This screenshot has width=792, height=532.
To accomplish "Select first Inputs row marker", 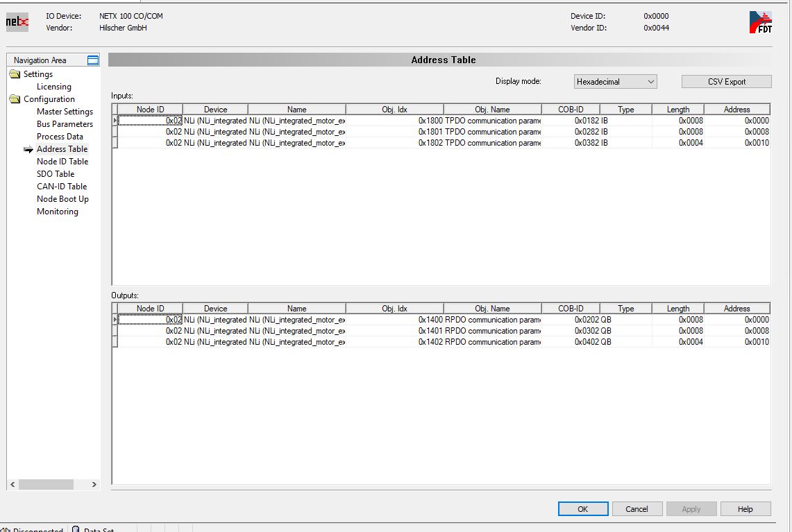I will 115,121.
